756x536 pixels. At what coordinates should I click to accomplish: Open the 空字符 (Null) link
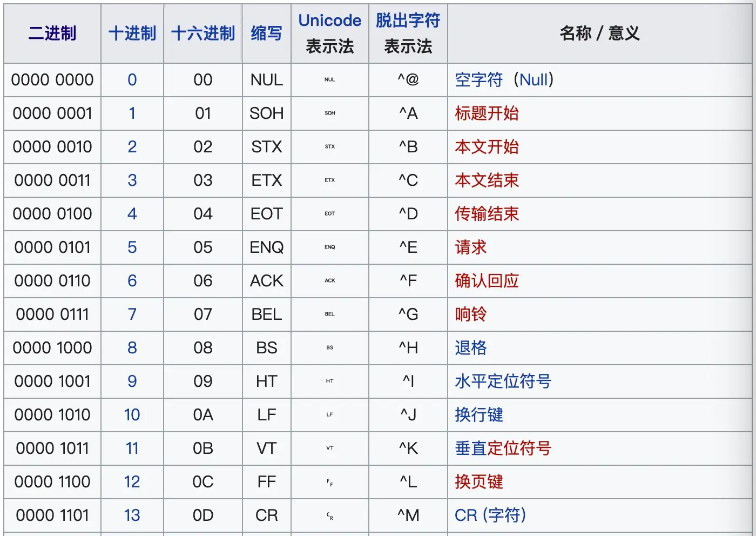tap(504, 80)
